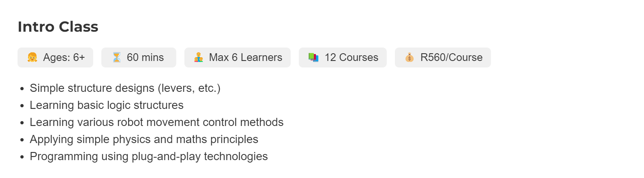Screen dimensions: 644x178
Task: Click the Simple structure designs bullet text
Action: 125,88
